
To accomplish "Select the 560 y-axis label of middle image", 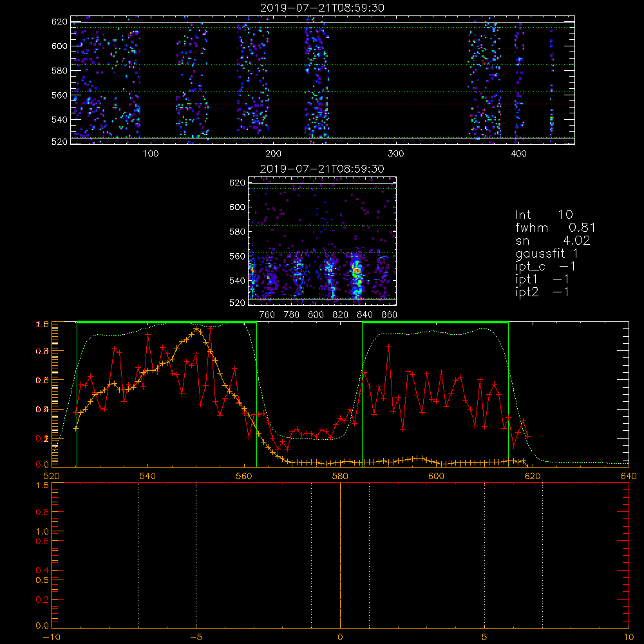I will (x=238, y=256).
